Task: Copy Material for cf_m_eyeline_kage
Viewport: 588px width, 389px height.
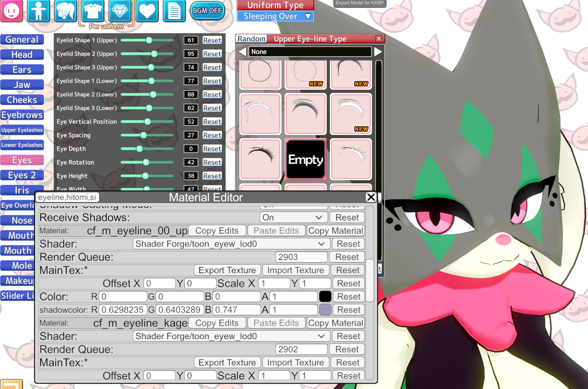Action: 336,323
